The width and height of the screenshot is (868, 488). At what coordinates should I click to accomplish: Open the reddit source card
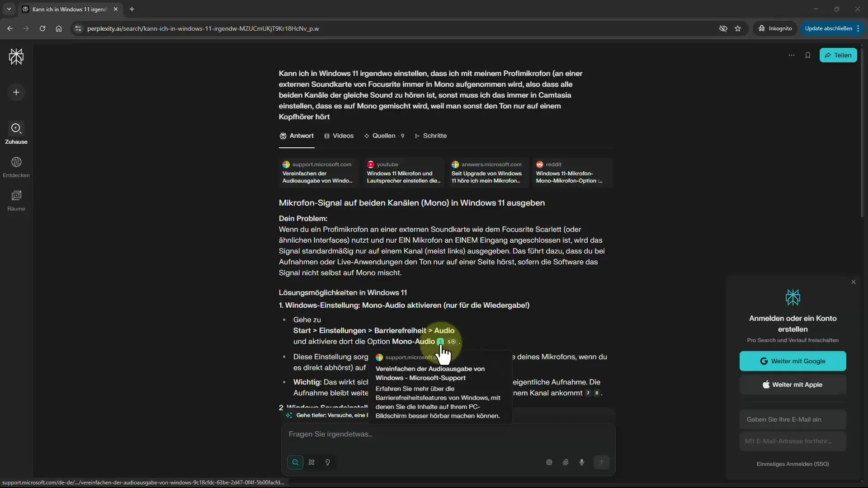pyautogui.click(x=572, y=172)
